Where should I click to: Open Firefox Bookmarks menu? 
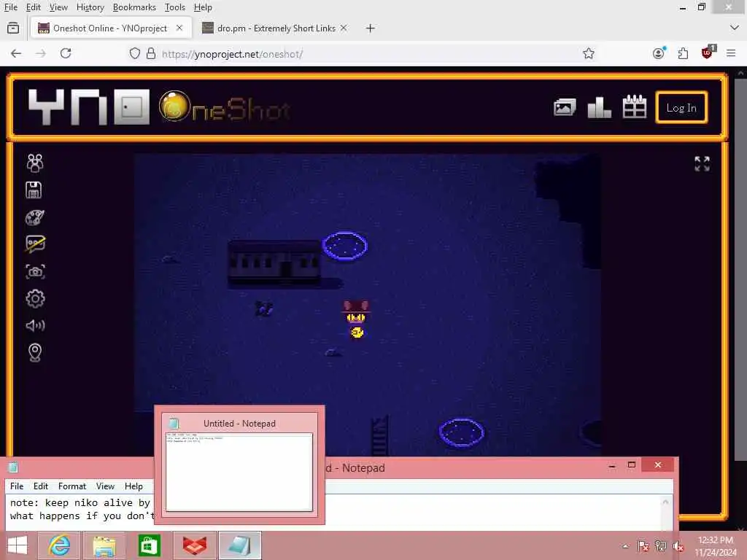click(134, 7)
